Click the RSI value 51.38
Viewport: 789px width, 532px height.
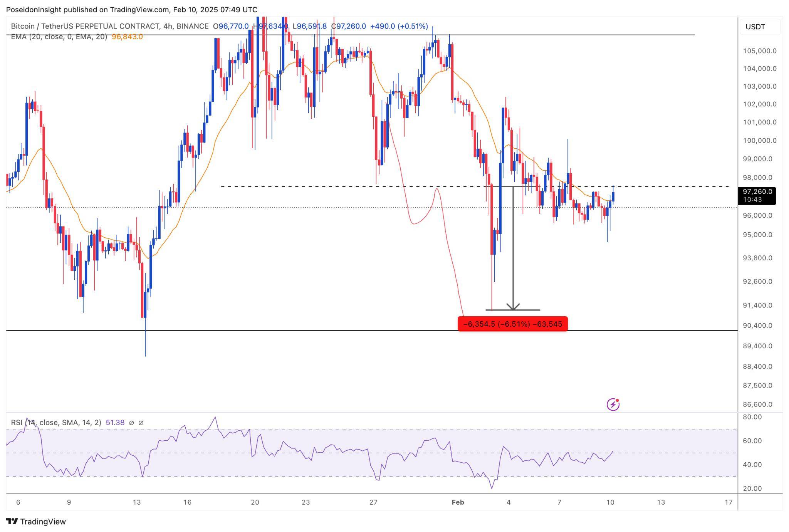pos(115,423)
